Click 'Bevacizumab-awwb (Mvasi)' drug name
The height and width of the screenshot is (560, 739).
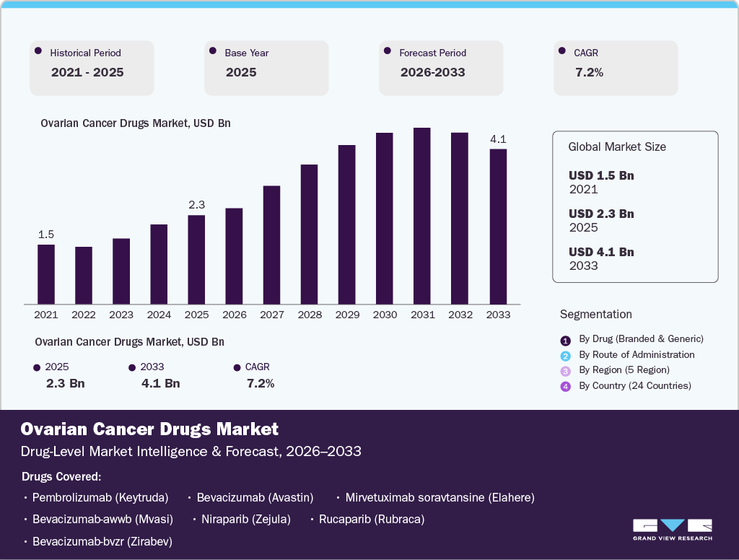coord(102,520)
